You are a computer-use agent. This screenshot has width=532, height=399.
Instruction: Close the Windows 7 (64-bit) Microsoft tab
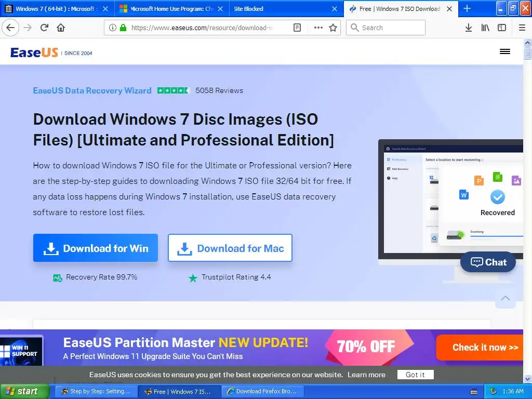105,9
